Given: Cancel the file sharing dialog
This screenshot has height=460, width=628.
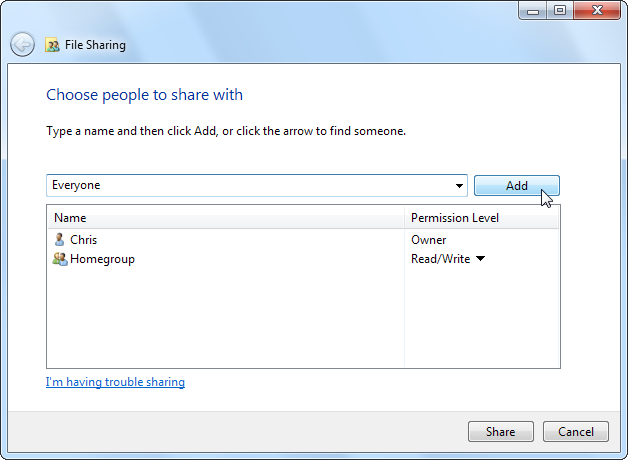Looking at the screenshot, I should 576,432.
